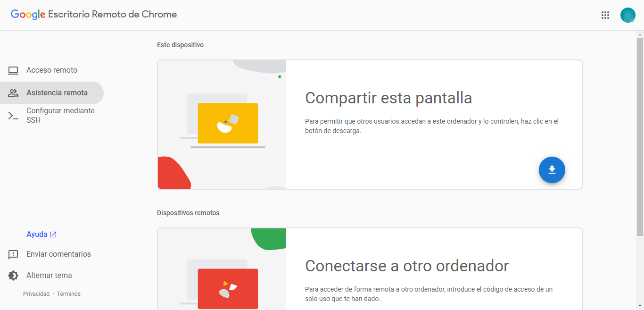Open Configurar mediante SSH text entry
Screen dimensions: 644x310
(60, 116)
